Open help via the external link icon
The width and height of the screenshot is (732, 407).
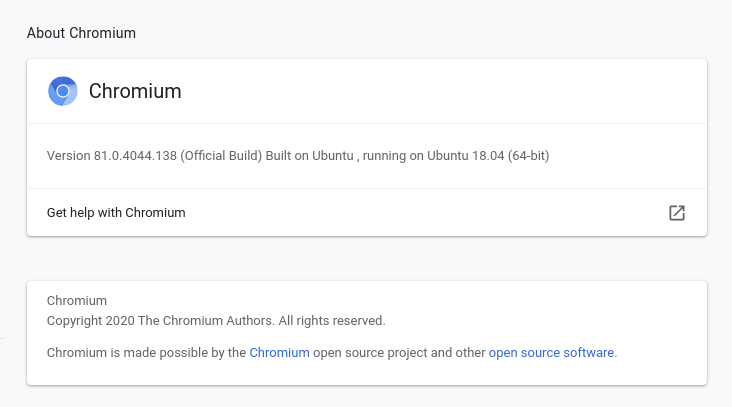(x=676, y=213)
